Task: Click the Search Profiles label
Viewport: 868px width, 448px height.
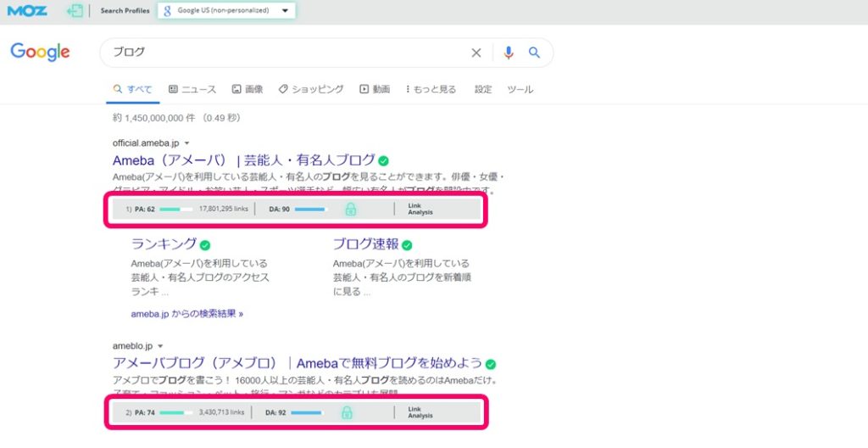Action: 125,10
